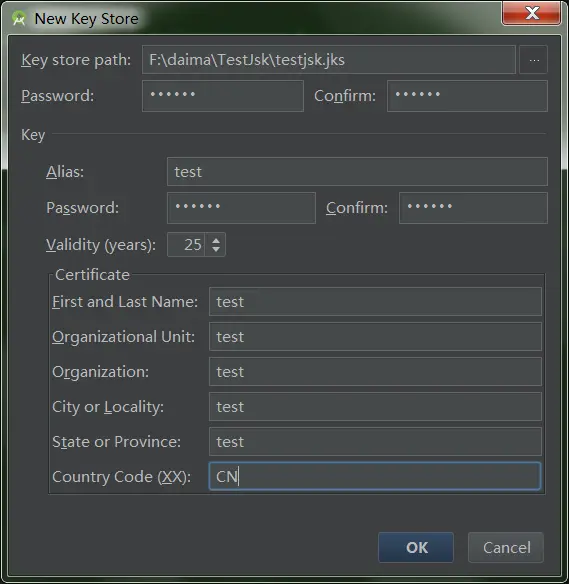Decrease validity years with down arrow
Screen dimensions: 569x584
[216, 250]
